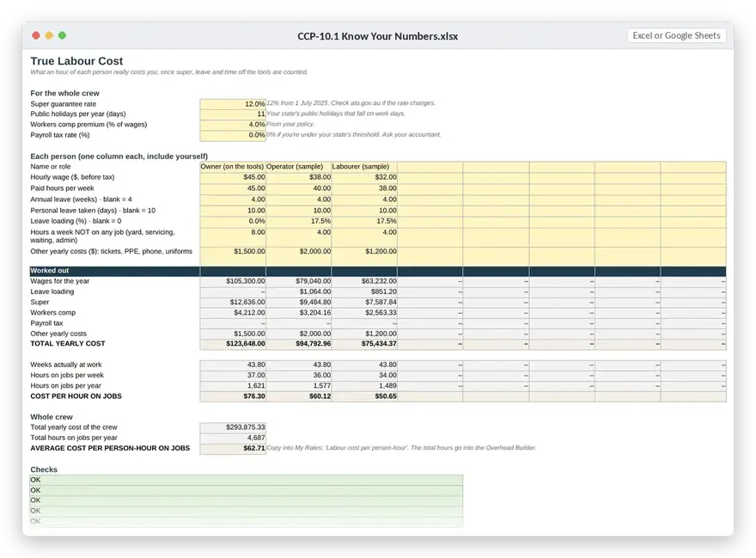This screenshot has width=756, height=558.
Task: Click the Excel or Google Sheets badge
Action: point(676,35)
